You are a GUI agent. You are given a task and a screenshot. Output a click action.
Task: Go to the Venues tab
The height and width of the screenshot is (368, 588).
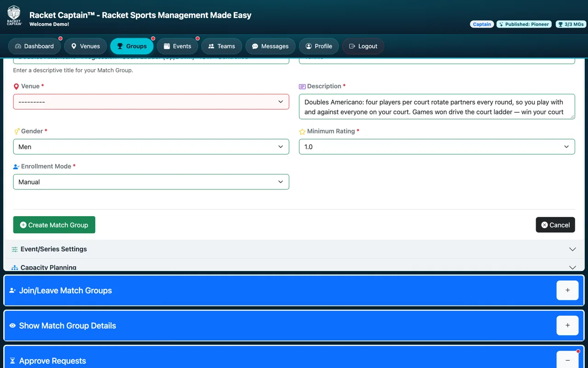(x=85, y=46)
